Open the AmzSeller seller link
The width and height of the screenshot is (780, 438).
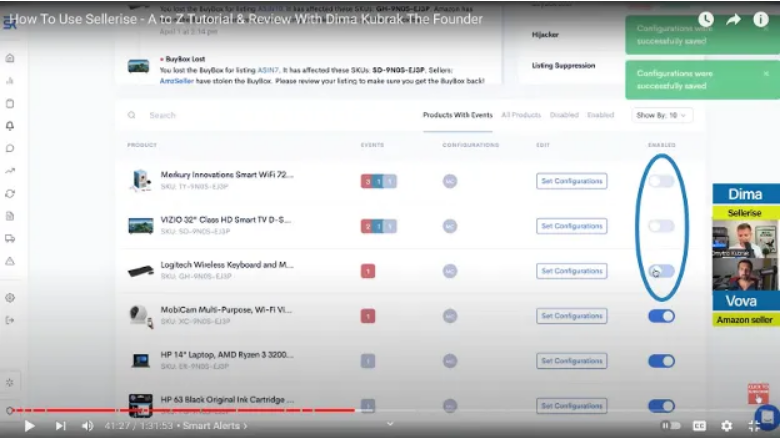[x=177, y=81]
